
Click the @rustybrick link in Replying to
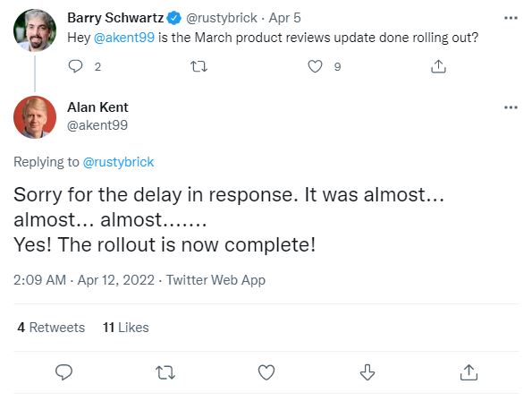pyautogui.click(x=118, y=162)
